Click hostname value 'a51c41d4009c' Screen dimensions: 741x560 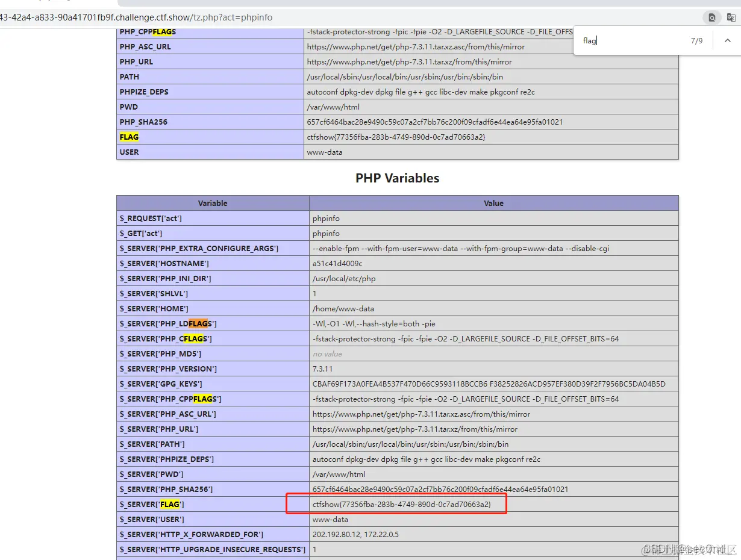pyautogui.click(x=337, y=263)
